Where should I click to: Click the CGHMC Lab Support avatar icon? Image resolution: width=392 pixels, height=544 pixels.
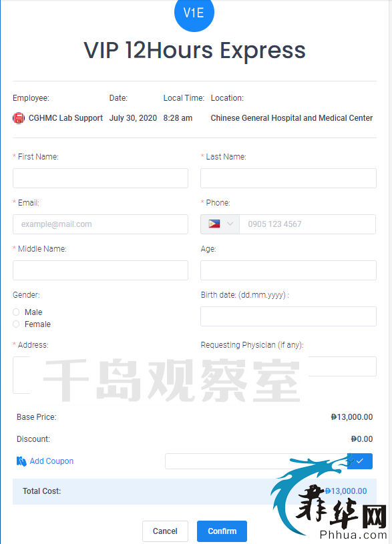19,118
